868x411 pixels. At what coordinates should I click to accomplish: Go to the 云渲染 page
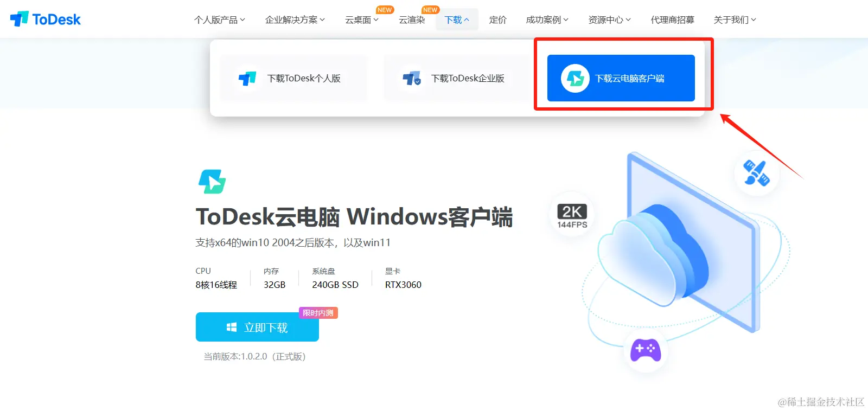412,20
